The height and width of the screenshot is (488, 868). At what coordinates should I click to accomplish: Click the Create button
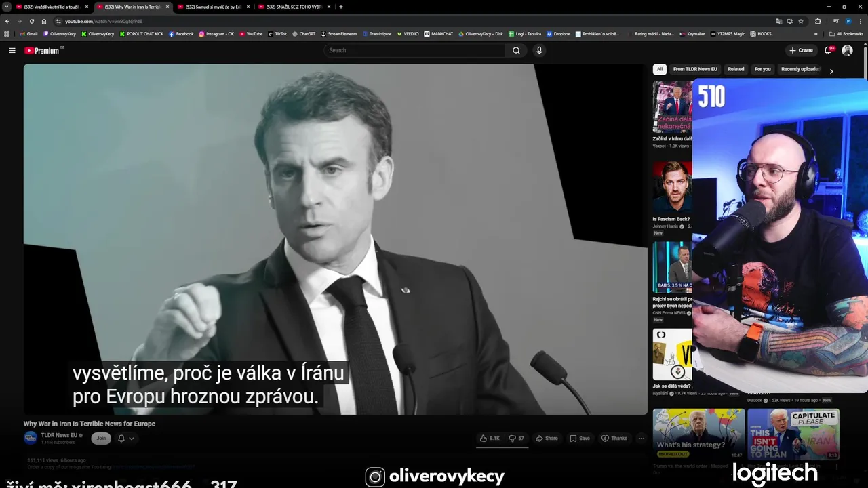(801, 50)
